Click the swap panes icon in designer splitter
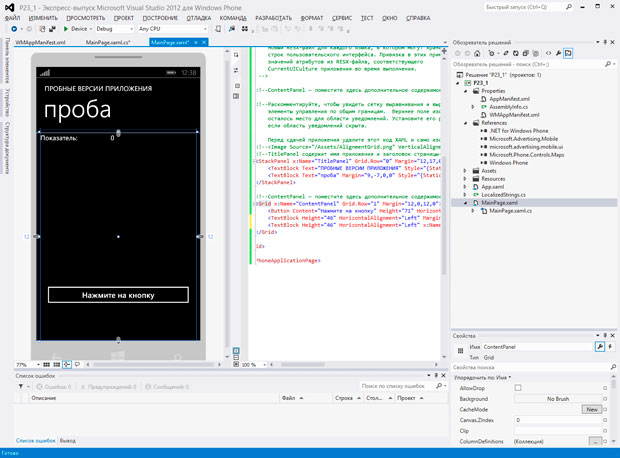 pyautogui.click(x=236, y=70)
